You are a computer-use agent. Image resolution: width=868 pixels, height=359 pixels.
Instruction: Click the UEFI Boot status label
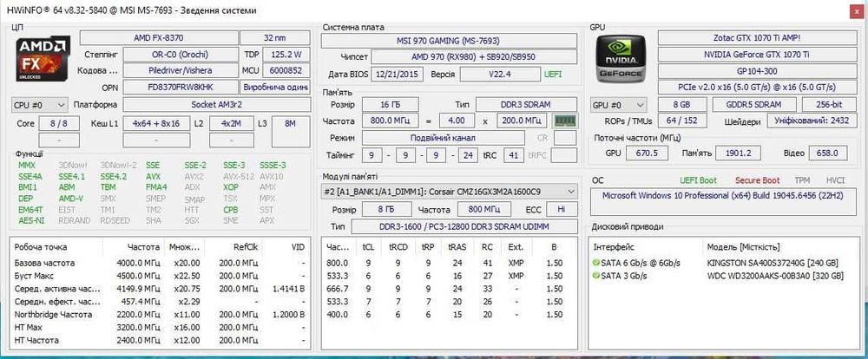click(x=698, y=180)
